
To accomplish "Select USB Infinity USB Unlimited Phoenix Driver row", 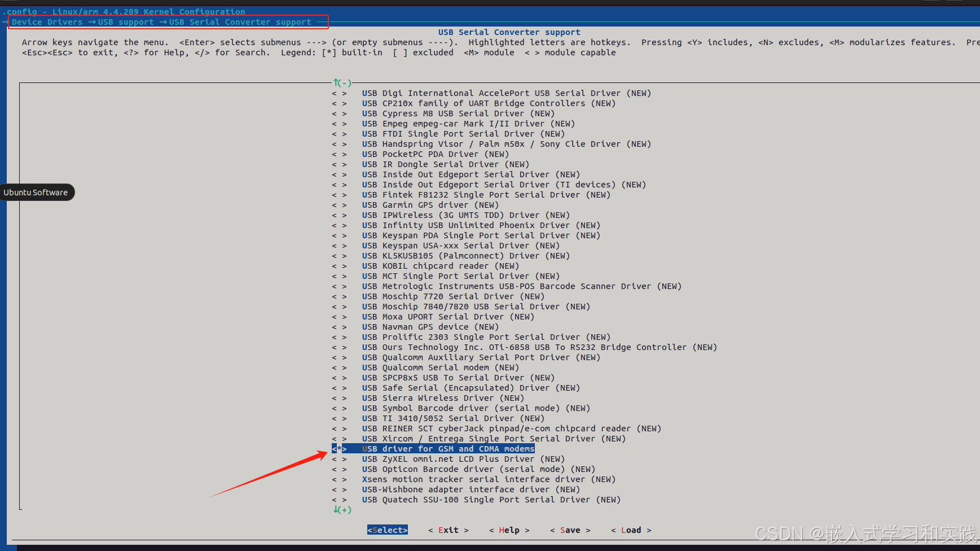I will 466,225.
